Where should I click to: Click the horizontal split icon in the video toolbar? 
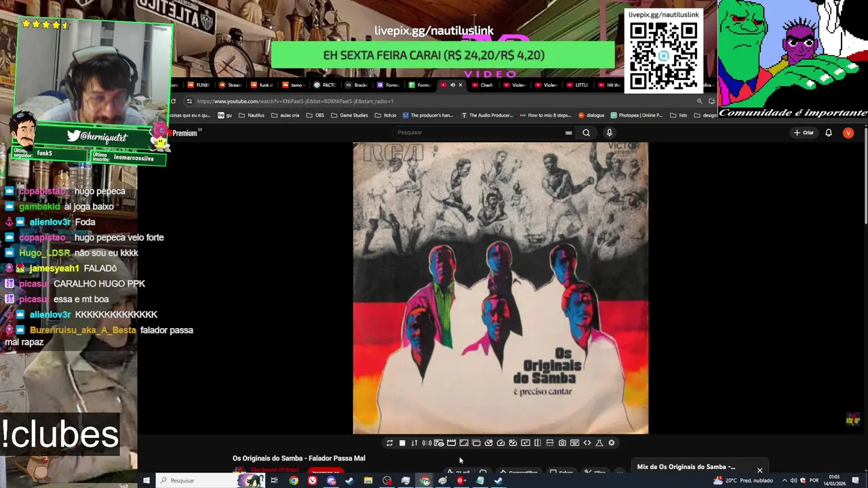point(550,443)
